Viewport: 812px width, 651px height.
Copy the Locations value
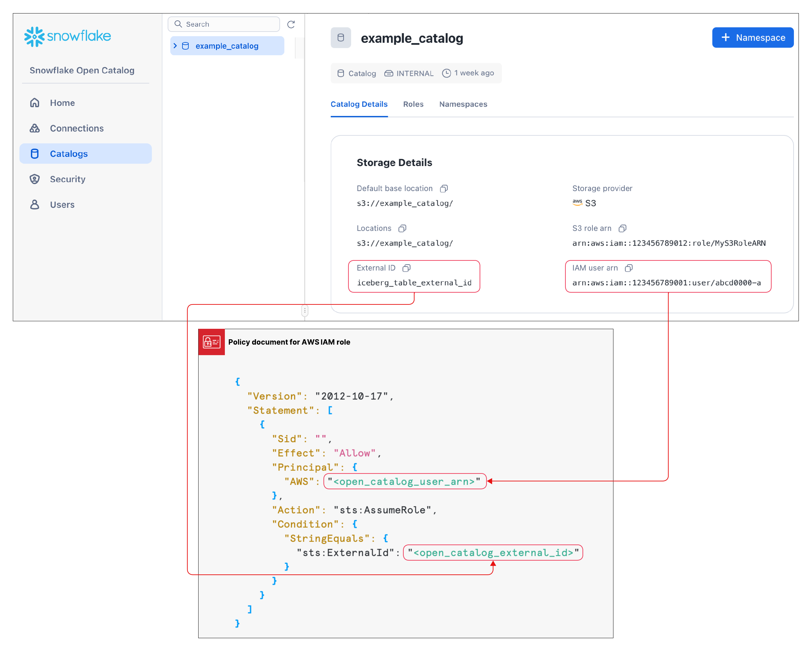(402, 228)
